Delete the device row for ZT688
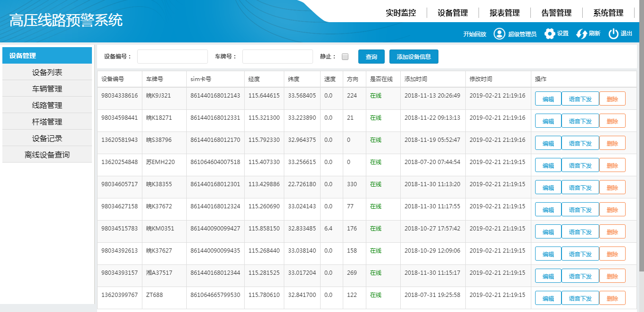Viewport: 644px width, 312px height. pyautogui.click(x=612, y=298)
